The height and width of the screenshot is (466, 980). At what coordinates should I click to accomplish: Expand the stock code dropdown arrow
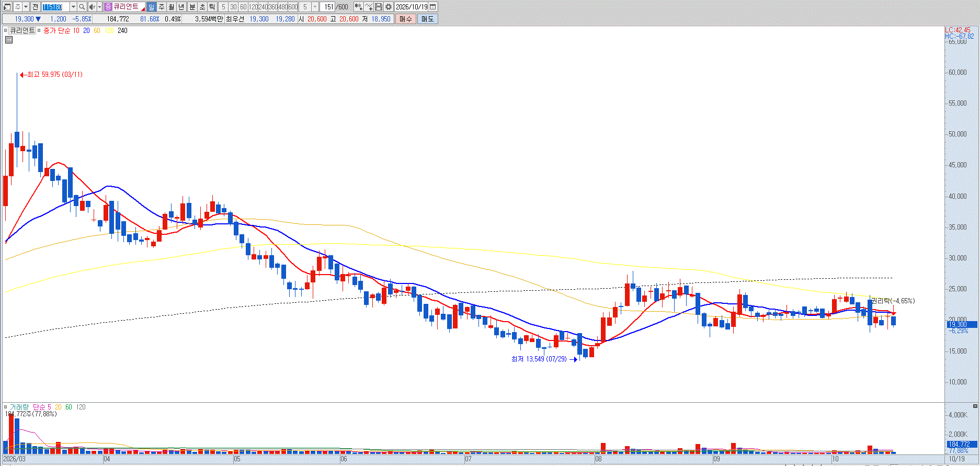tap(73, 7)
